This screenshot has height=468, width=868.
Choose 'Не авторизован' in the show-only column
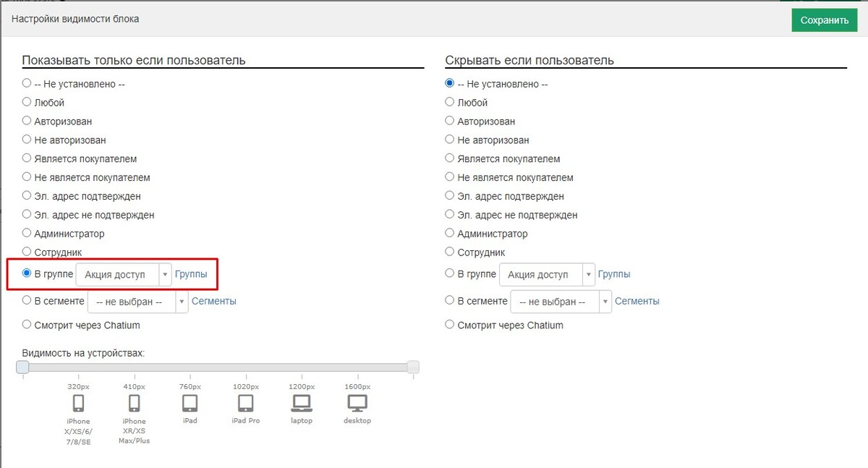click(27, 140)
